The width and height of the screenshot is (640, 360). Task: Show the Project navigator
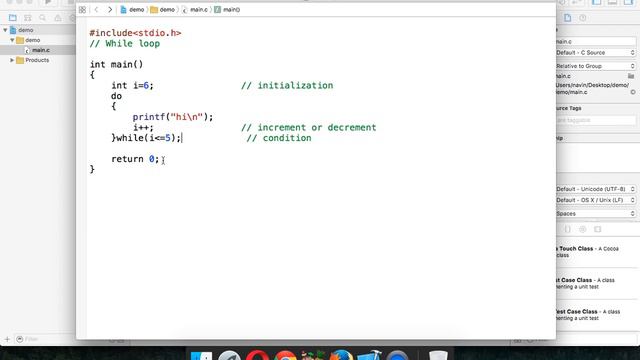(x=13, y=18)
